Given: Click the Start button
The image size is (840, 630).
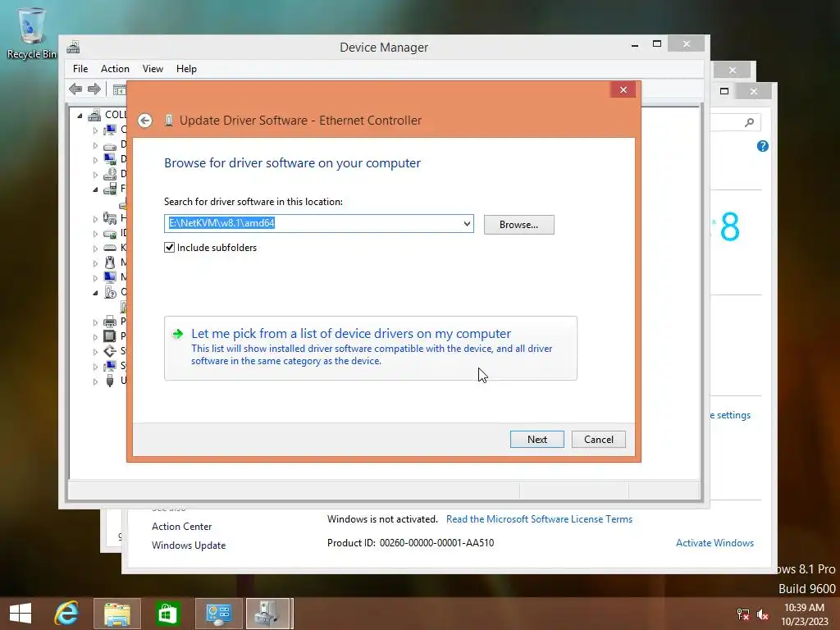Looking at the screenshot, I should tap(21, 614).
